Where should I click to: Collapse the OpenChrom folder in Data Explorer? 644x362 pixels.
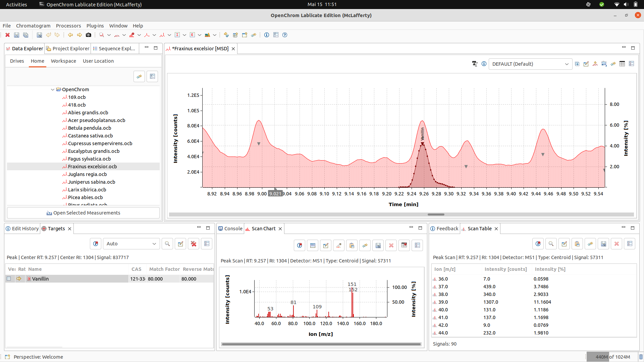(x=53, y=89)
